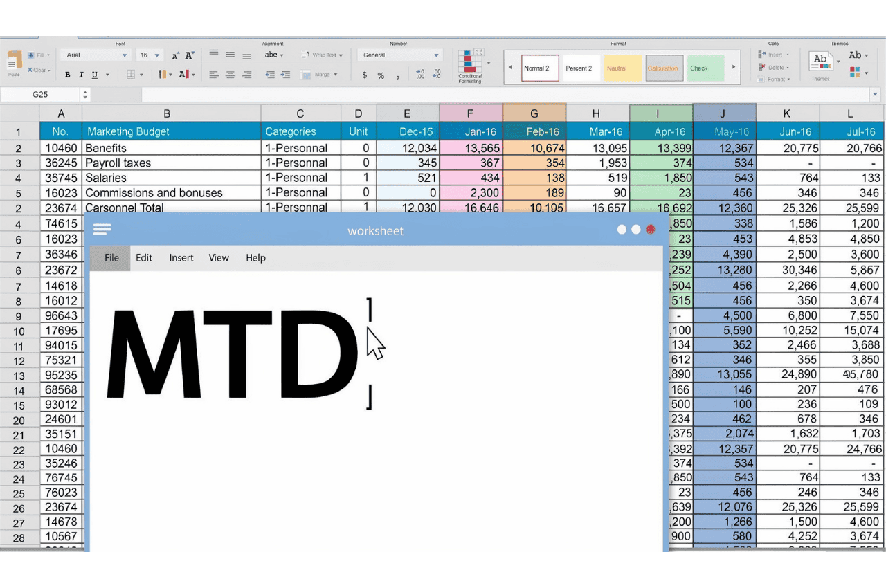Apply percent number format
886x588 pixels.
pyautogui.click(x=381, y=75)
